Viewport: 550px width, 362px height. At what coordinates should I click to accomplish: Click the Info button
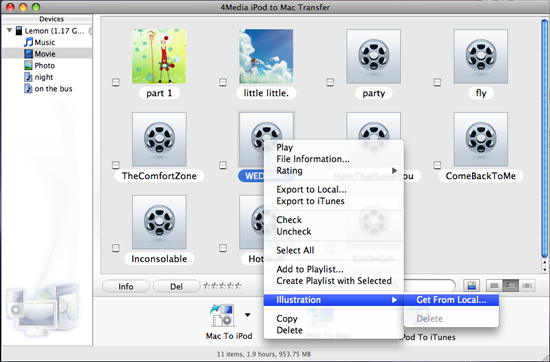tap(126, 287)
